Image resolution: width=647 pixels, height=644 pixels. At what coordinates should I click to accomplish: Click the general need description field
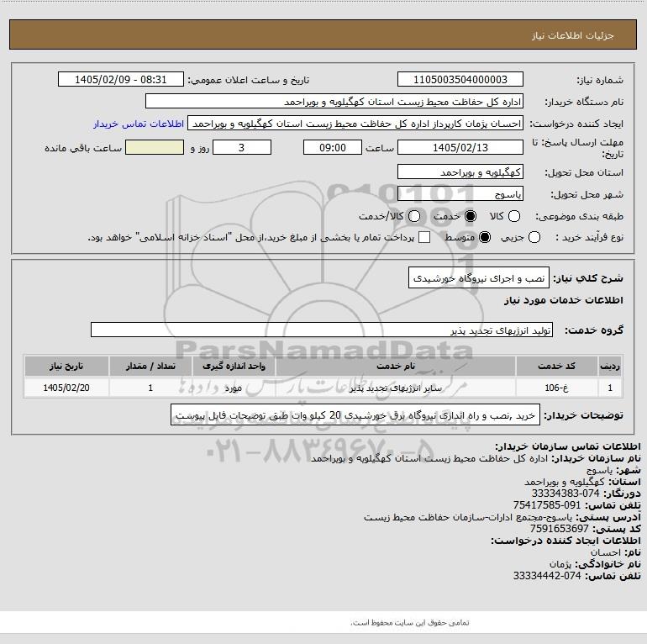479,278
